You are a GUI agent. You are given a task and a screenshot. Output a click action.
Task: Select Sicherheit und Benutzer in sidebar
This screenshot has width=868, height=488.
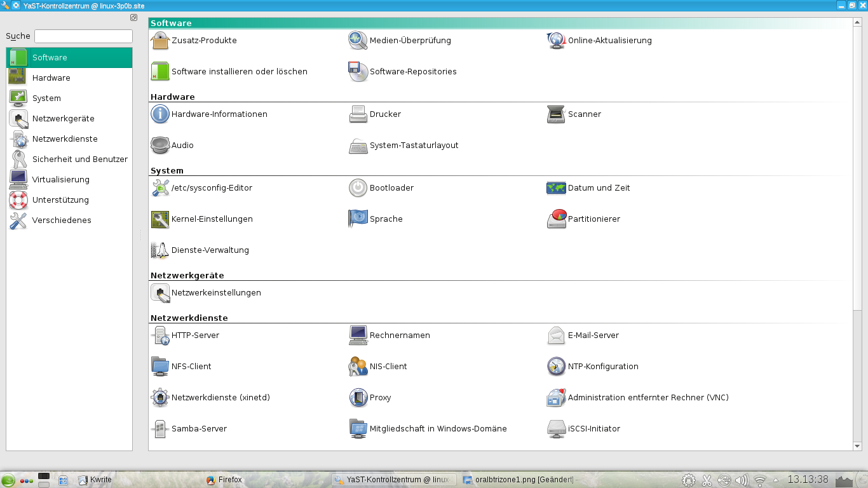(79, 159)
